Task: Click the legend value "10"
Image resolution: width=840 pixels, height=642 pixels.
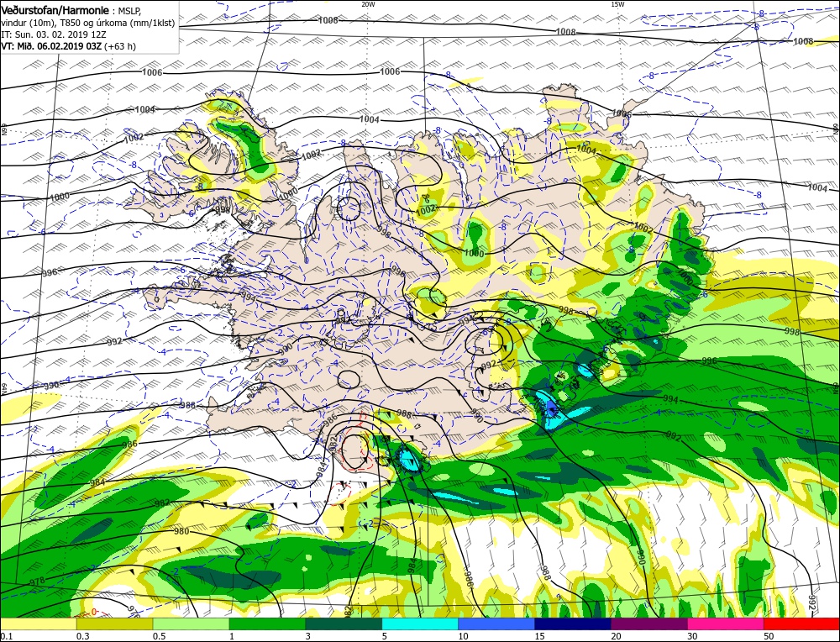Action: click(464, 636)
